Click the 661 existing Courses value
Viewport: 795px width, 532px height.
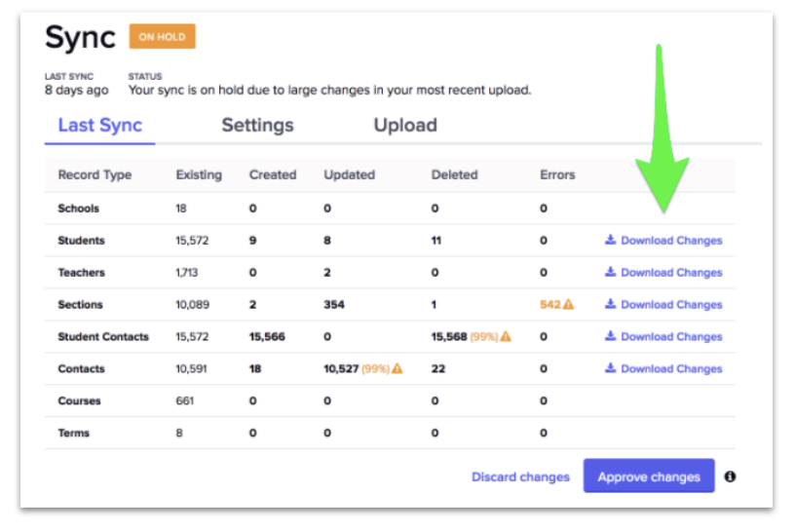[x=184, y=400]
